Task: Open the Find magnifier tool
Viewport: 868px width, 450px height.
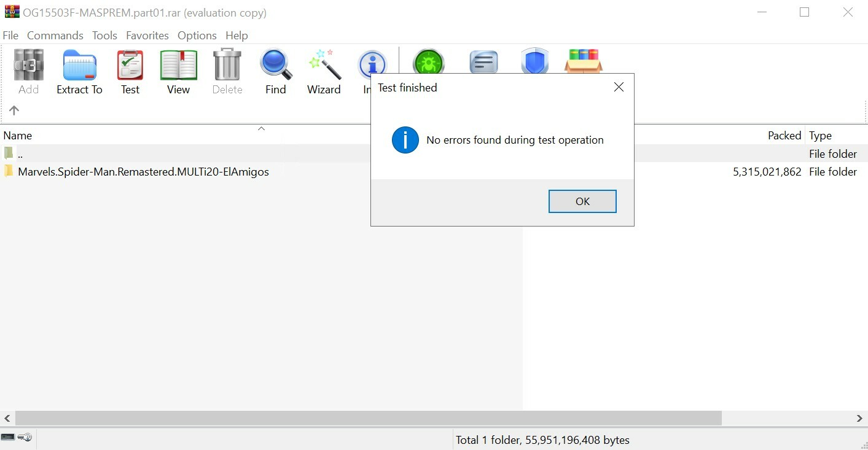Action: point(276,64)
